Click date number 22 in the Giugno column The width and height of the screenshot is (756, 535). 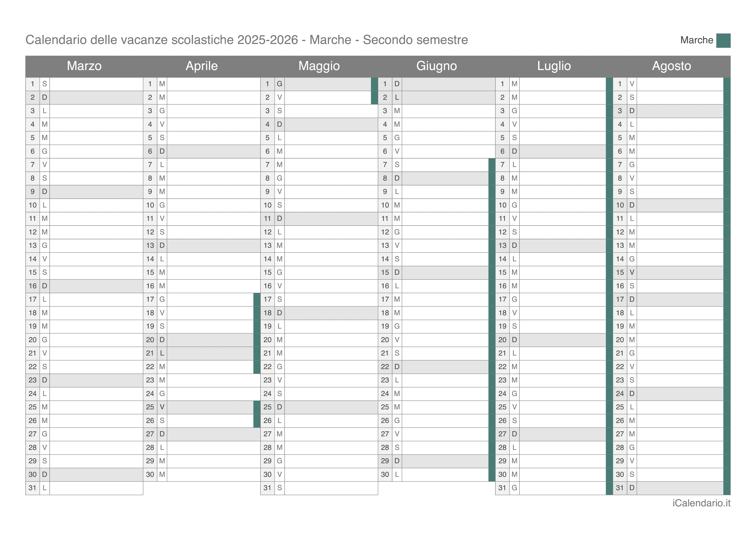(x=385, y=367)
